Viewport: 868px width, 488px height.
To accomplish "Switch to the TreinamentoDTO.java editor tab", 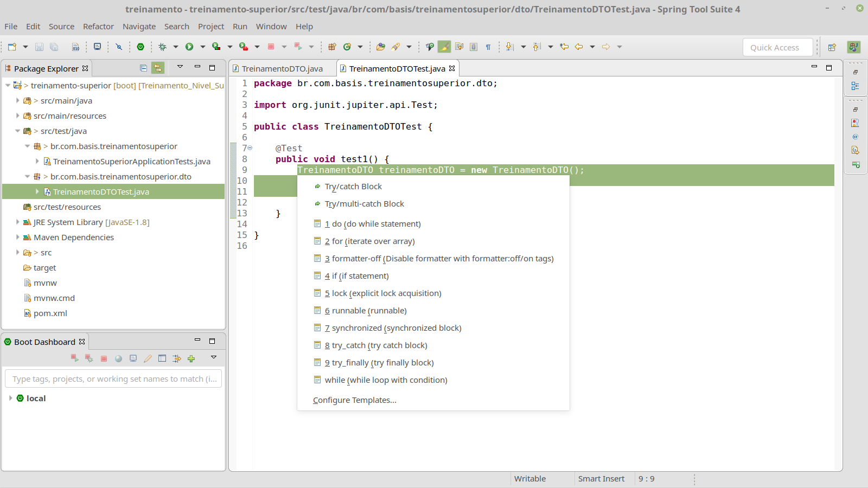I will pyautogui.click(x=282, y=68).
